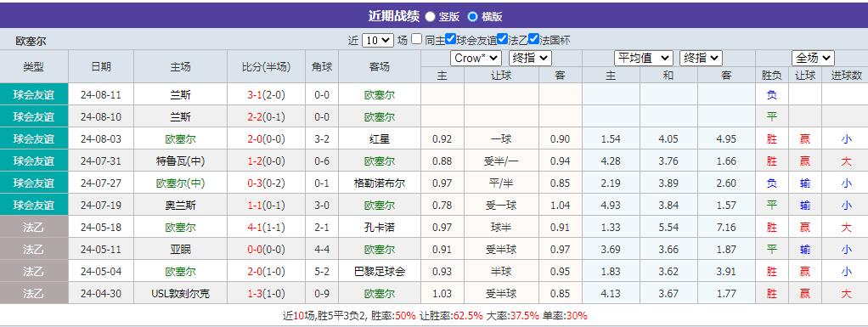The image size is (868, 327).
Task: Click the 球会友谊 tag on the 24-07-19 row
Action: point(34,206)
